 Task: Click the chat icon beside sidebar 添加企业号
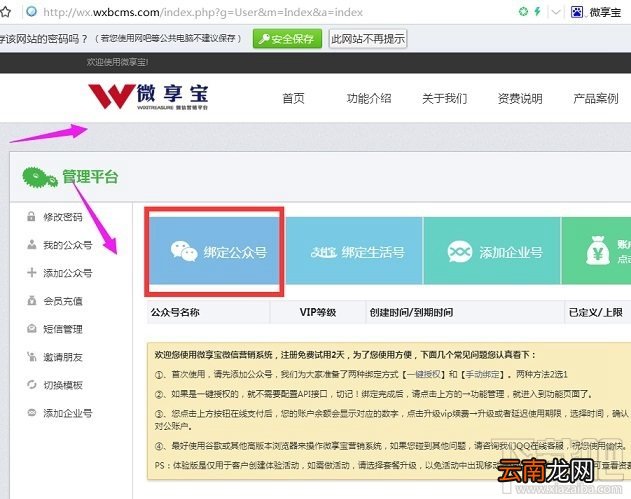pos(31,412)
